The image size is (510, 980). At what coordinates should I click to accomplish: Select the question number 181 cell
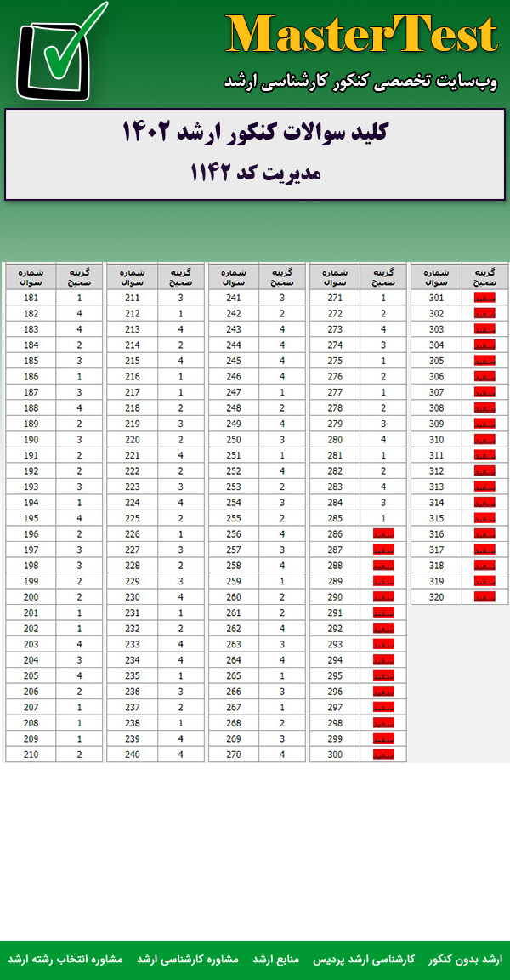[31, 298]
